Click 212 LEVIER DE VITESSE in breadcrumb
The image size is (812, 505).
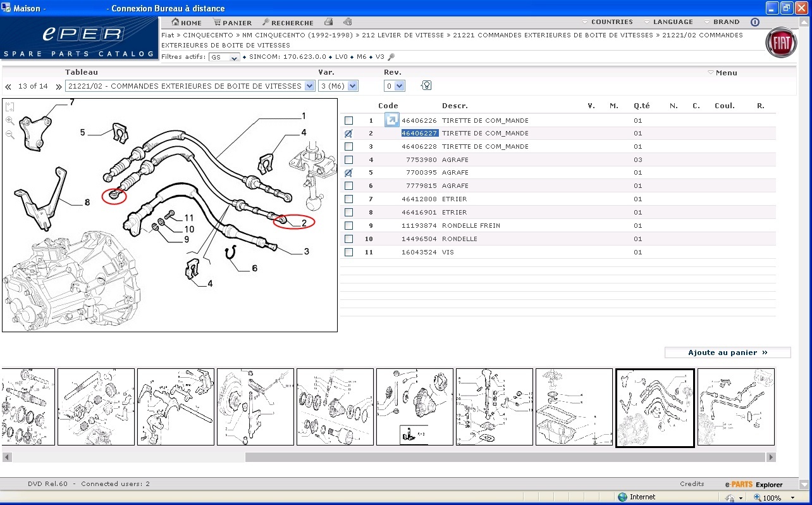pyautogui.click(x=403, y=35)
